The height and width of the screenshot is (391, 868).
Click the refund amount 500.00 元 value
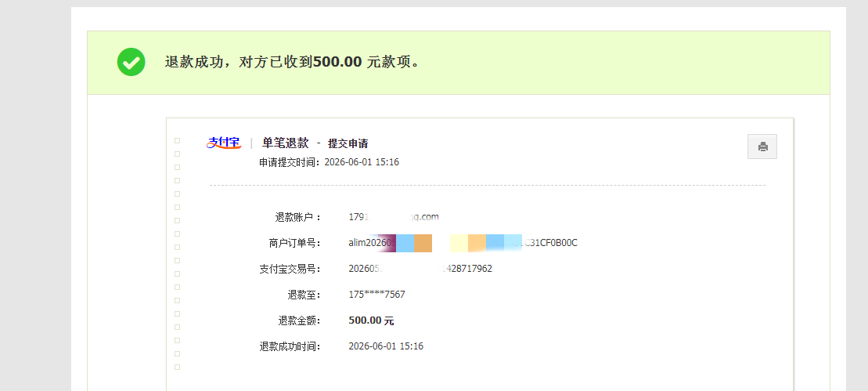click(372, 320)
